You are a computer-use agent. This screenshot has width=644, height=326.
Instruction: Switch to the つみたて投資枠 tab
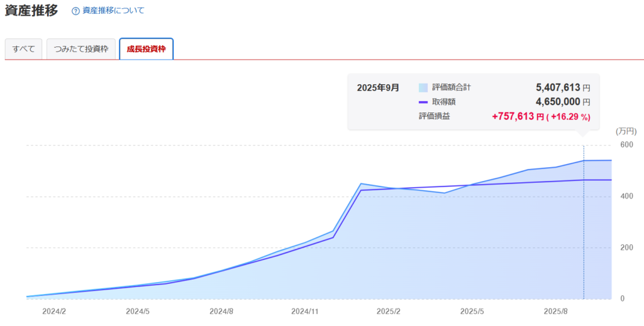(x=81, y=49)
